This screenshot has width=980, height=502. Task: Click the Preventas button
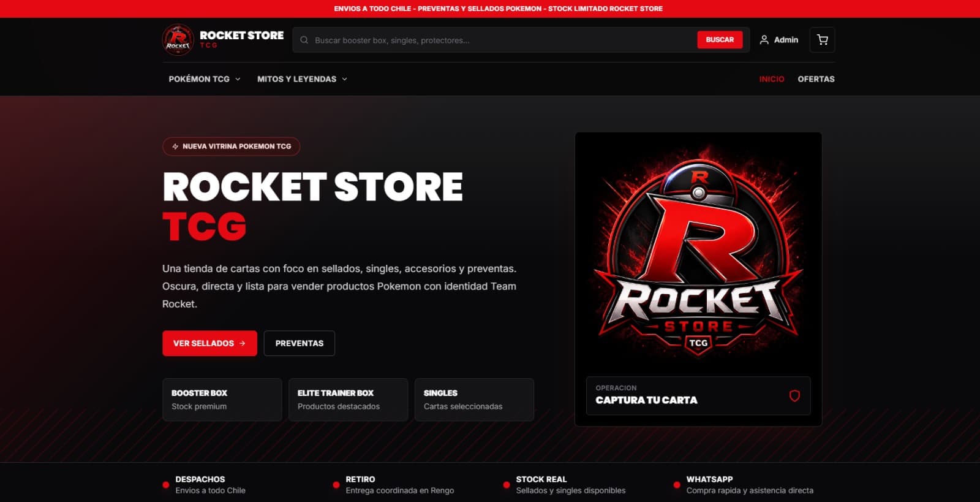pyautogui.click(x=300, y=343)
